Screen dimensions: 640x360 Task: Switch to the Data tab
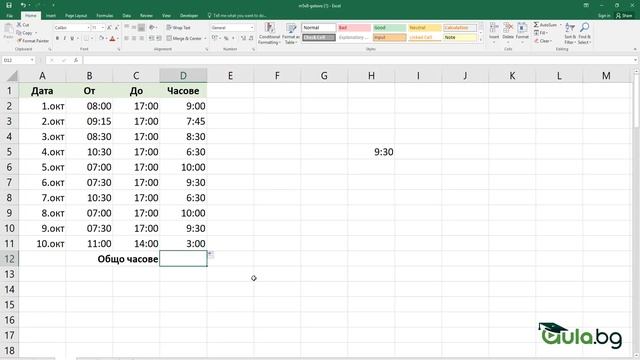tap(127, 16)
